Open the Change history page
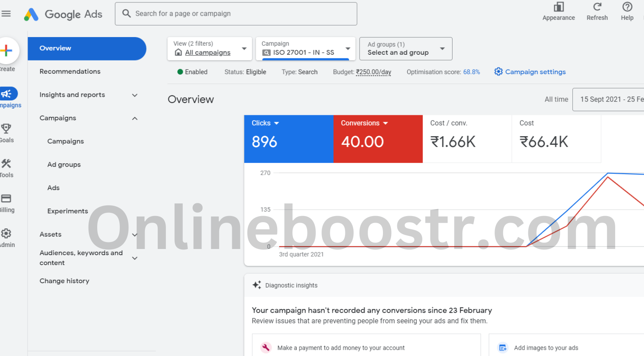644x356 pixels. 65,281
